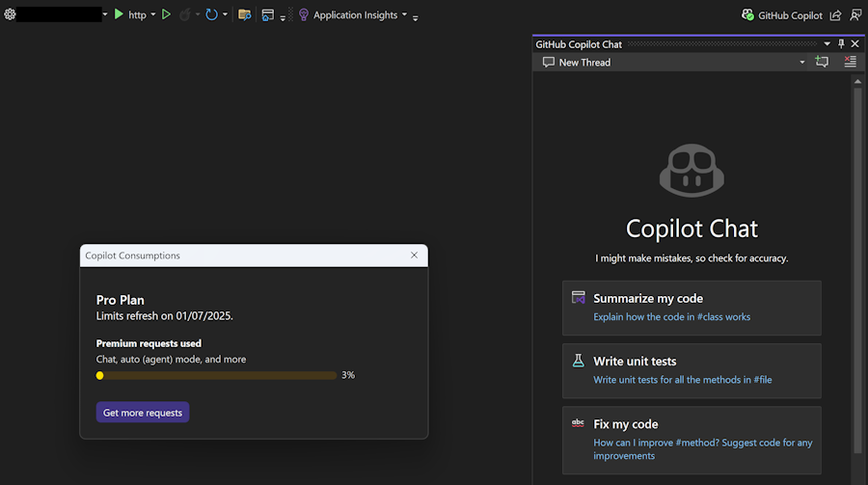Click 'Limits refresh on 01/07/2025.' text
868x485 pixels.
[164, 316]
